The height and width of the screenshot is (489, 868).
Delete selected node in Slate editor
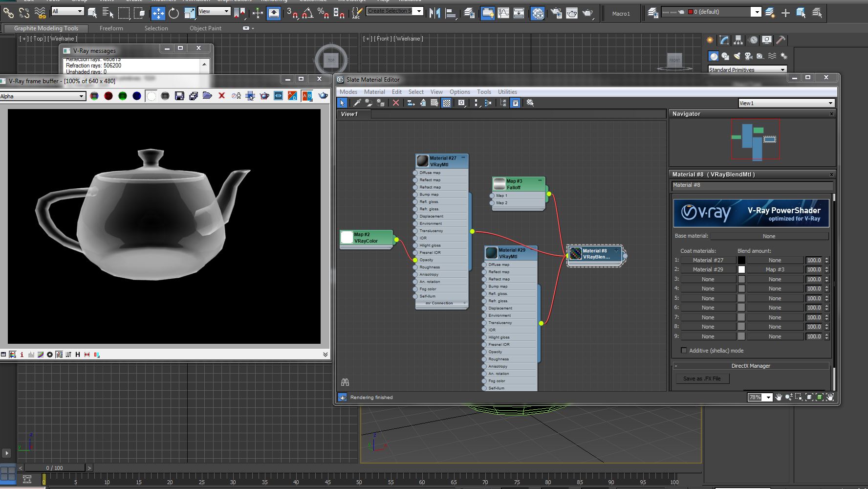point(396,103)
